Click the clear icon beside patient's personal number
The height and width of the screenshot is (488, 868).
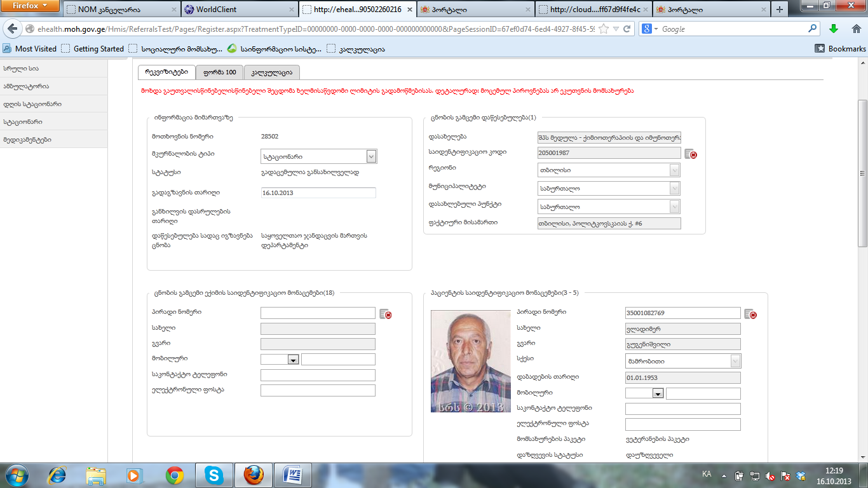pos(750,314)
